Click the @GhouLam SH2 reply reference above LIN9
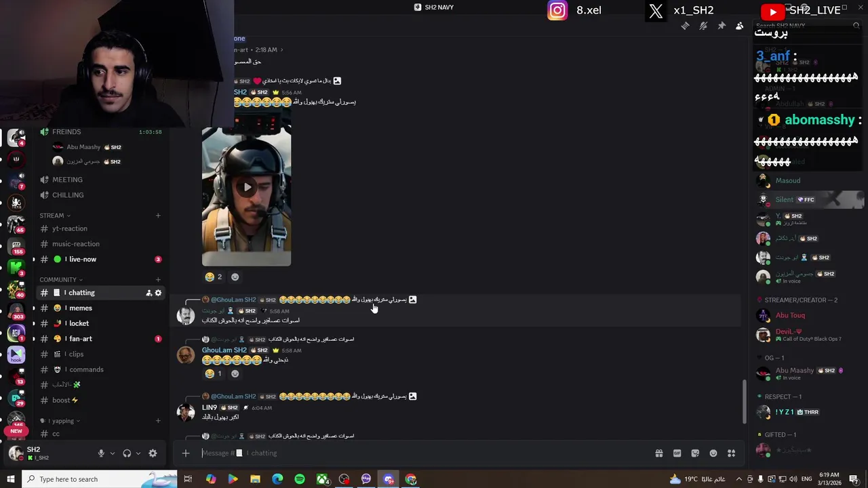The height and width of the screenshot is (488, 868). 233,396
